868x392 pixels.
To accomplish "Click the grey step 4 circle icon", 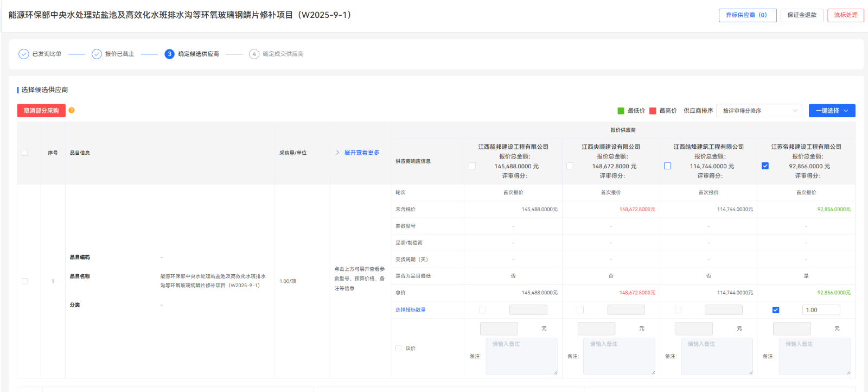I will [254, 54].
